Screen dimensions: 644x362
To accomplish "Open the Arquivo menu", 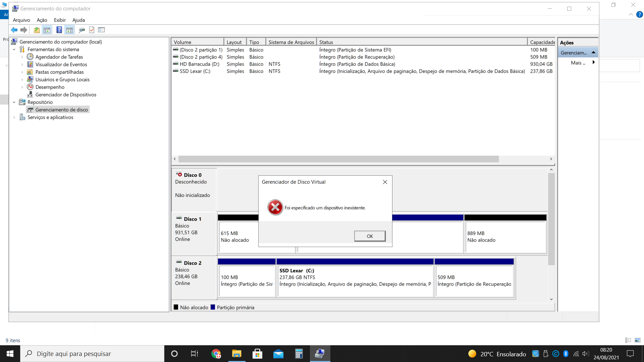I will (21, 20).
